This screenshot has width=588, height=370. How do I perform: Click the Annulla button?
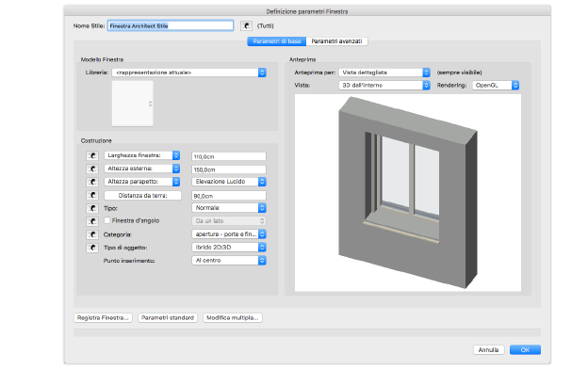(x=489, y=350)
